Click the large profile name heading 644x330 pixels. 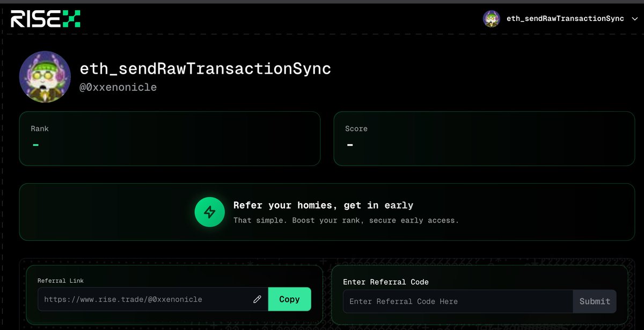[206, 69]
